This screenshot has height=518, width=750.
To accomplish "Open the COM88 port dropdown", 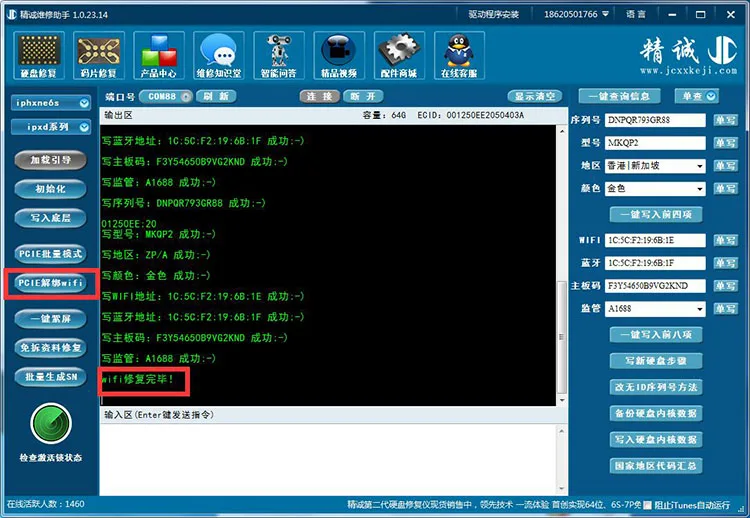I will click(186, 97).
